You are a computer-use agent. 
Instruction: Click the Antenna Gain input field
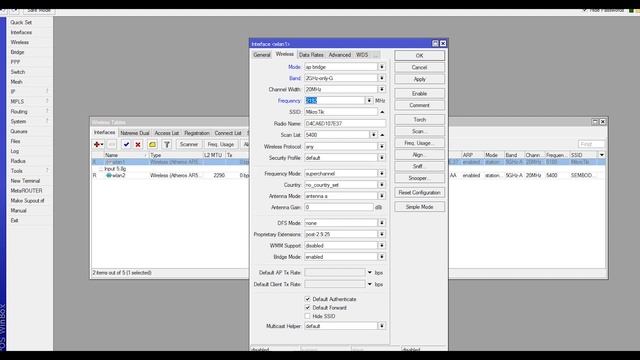(x=339, y=207)
